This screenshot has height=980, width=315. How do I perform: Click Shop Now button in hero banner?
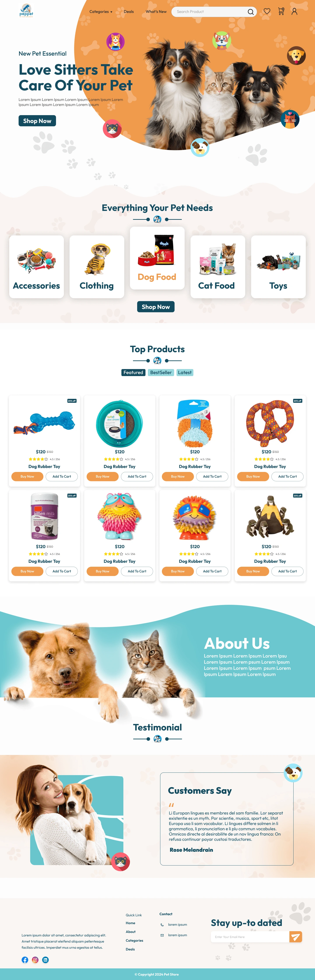pos(37,121)
